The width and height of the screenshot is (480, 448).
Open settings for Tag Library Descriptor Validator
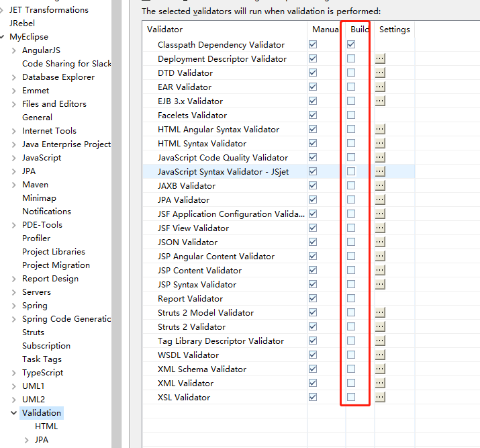click(380, 341)
